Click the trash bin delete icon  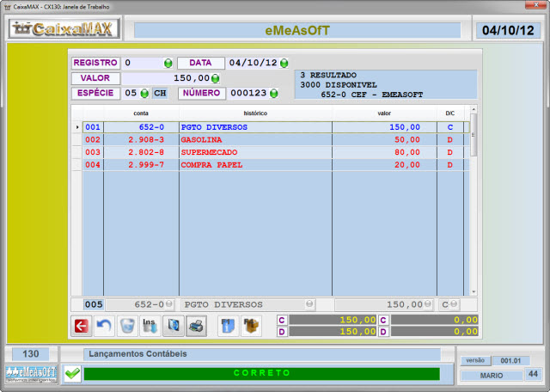coord(127,326)
